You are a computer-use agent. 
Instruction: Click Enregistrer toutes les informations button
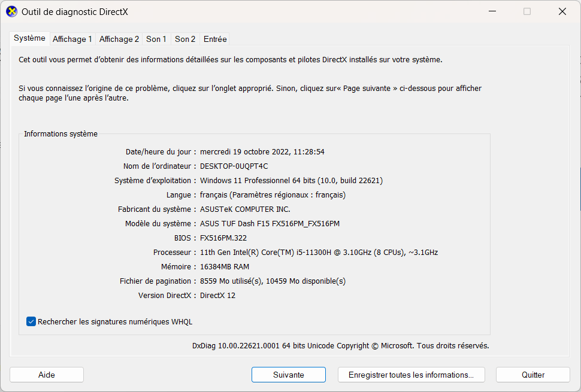(411, 375)
